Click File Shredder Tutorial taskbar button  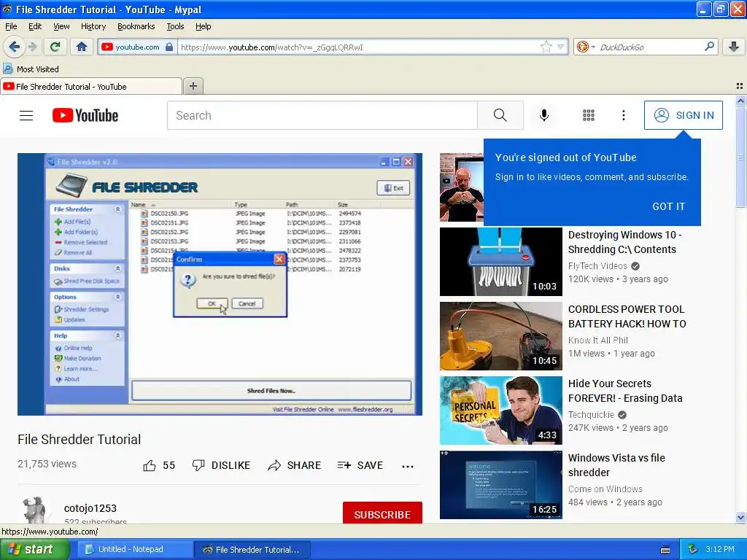(252, 549)
